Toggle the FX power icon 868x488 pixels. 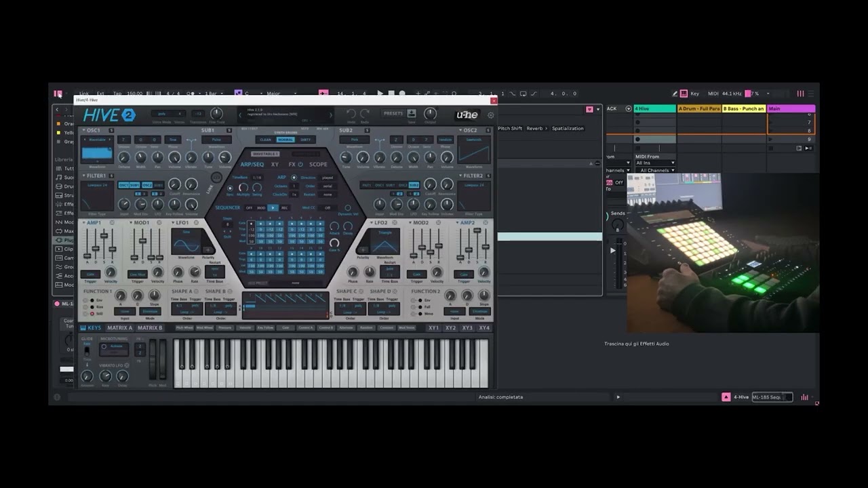(300, 164)
